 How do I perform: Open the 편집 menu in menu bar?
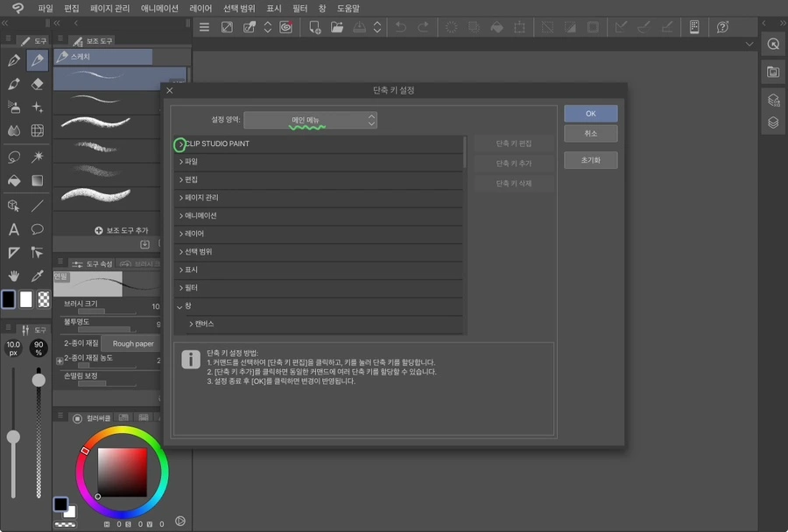point(72,8)
